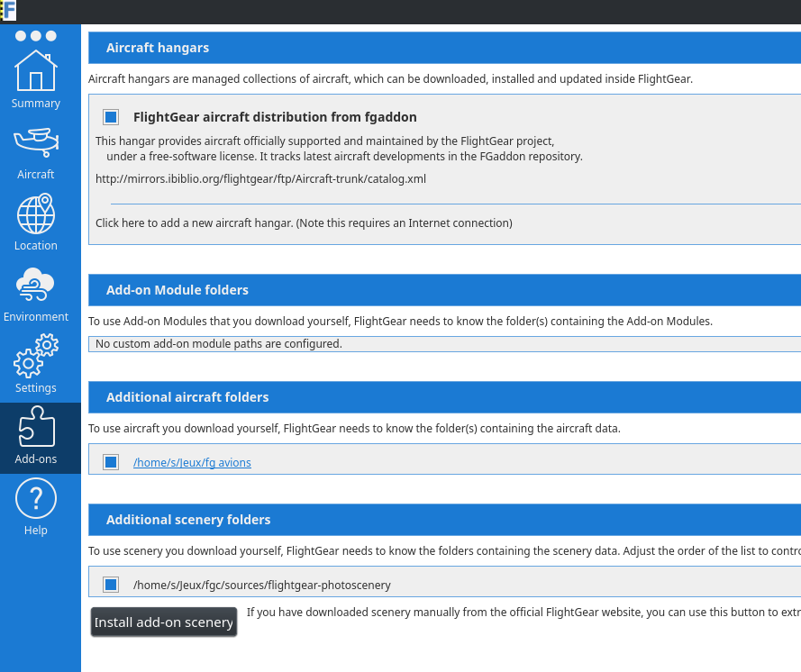Open the Location globe icon

click(x=36, y=214)
